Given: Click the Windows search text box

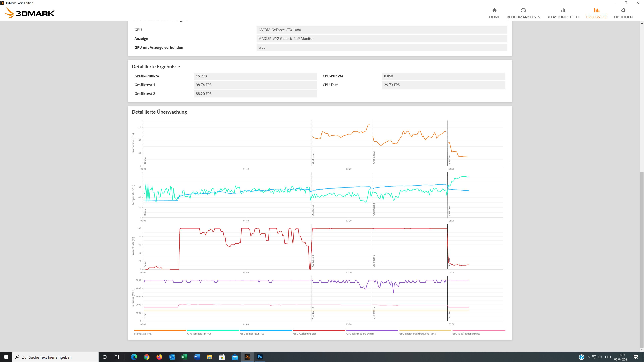Looking at the screenshot, I should pyautogui.click(x=56, y=357).
